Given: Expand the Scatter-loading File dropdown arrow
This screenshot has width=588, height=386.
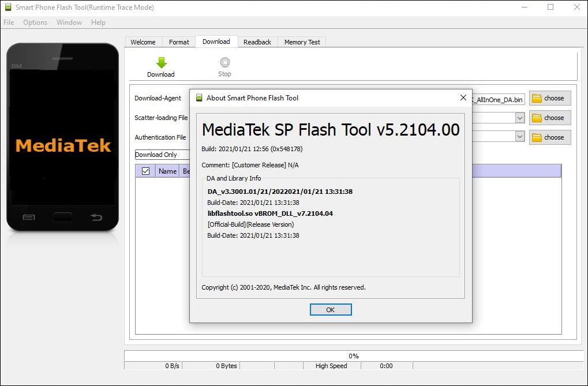Looking at the screenshot, I should 519,118.
